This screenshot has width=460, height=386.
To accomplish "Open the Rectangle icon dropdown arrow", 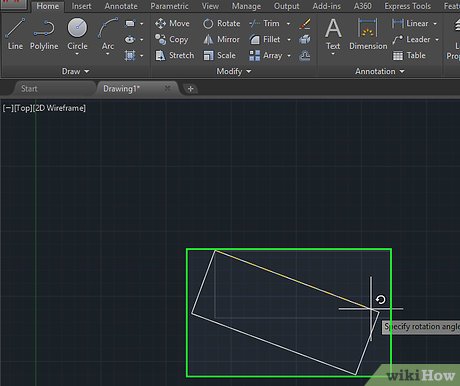I will pyautogui.click(x=142, y=24).
